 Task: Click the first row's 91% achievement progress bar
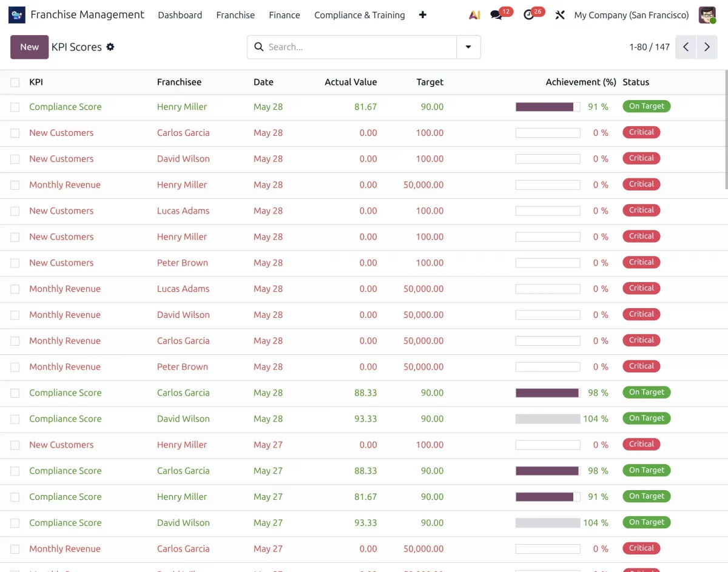(548, 107)
